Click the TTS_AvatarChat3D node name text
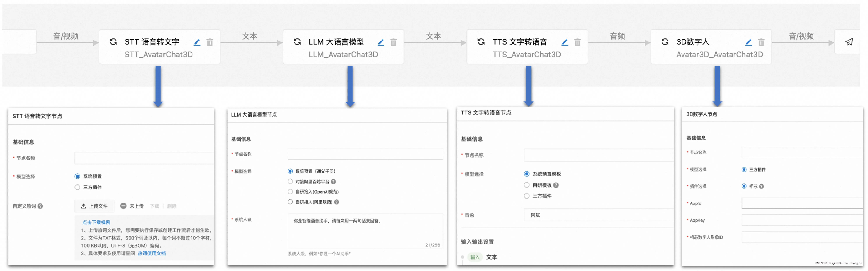The image size is (868, 271). pos(527,55)
